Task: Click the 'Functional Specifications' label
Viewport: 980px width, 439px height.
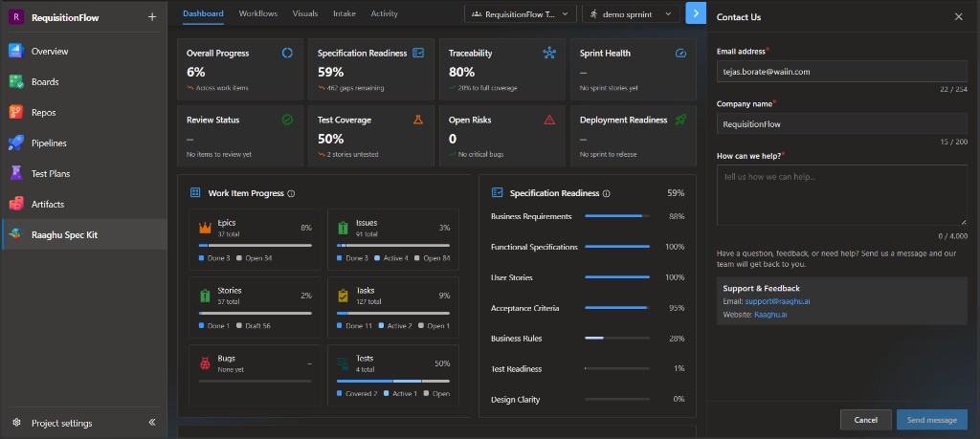Action: pyautogui.click(x=534, y=247)
